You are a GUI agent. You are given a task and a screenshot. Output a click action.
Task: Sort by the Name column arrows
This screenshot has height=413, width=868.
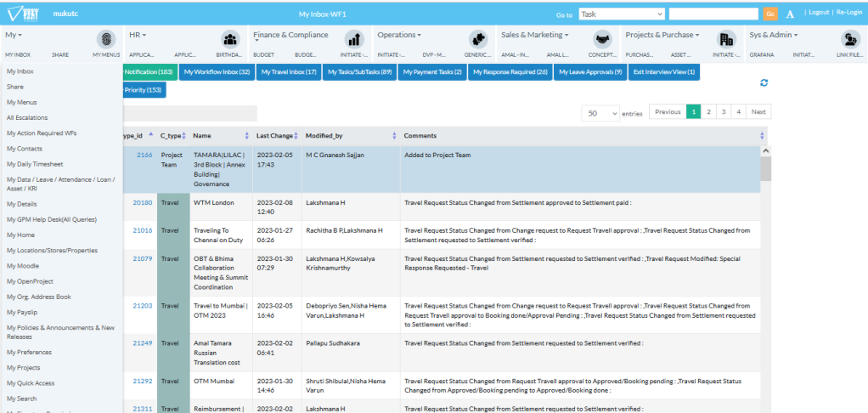point(247,136)
